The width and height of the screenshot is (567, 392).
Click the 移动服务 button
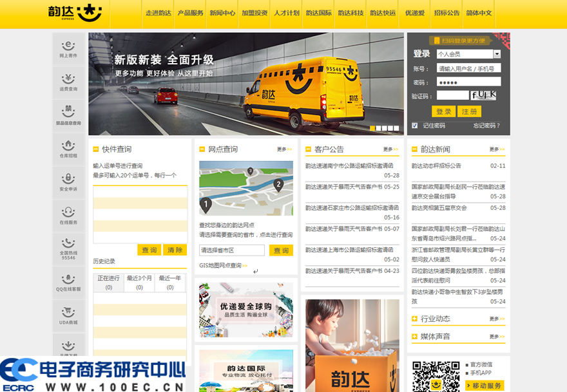click(485, 386)
